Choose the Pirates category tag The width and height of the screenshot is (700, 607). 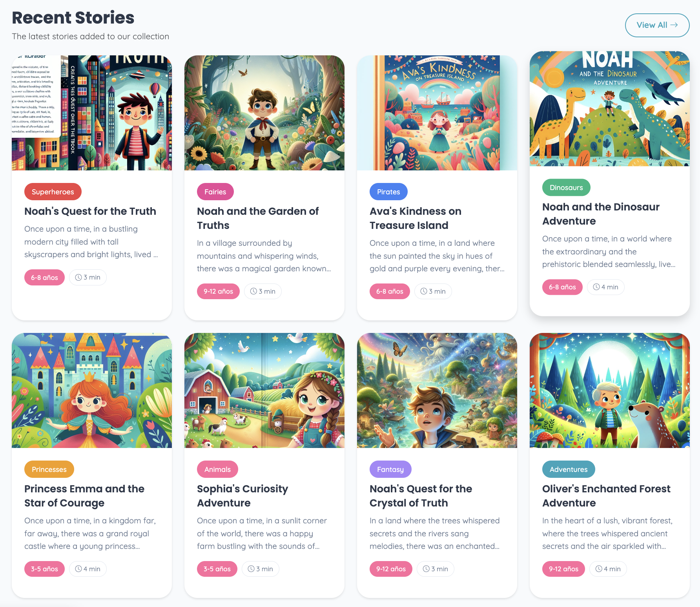tap(388, 192)
